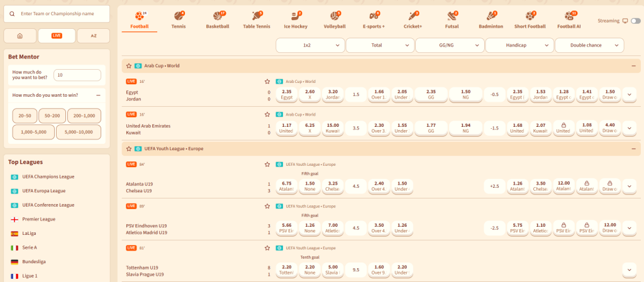The image size is (644, 282).
Task: Open the Volleyball tab
Action: [335, 20]
